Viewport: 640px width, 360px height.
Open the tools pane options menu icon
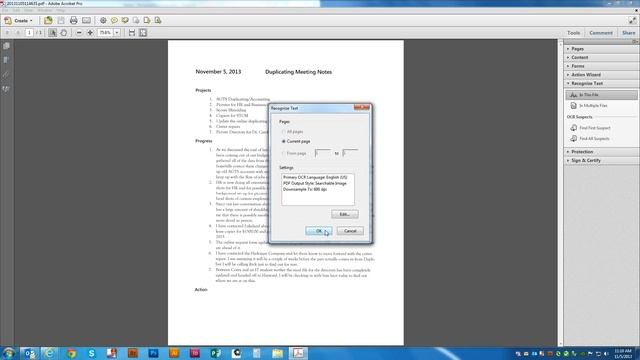tap(635, 42)
